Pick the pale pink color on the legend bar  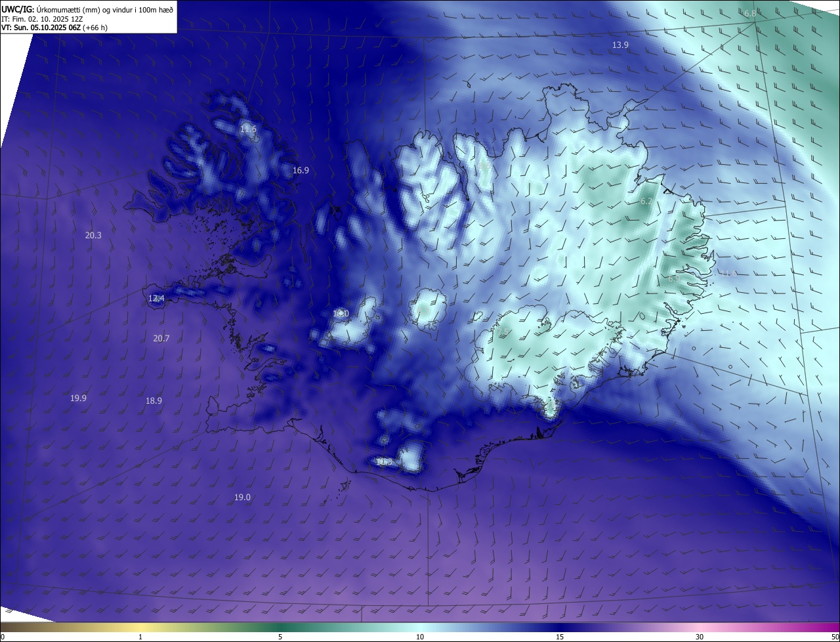[x=700, y=627]
